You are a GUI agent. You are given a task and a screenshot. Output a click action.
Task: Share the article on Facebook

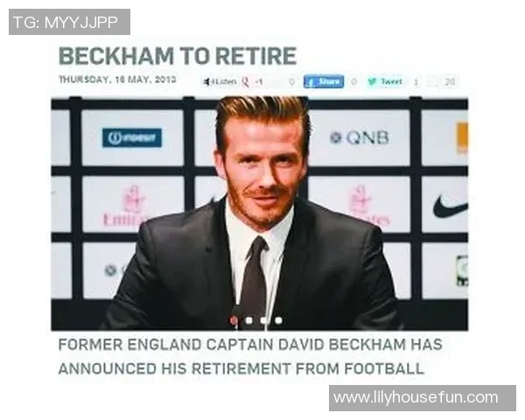tap(324, 81)
